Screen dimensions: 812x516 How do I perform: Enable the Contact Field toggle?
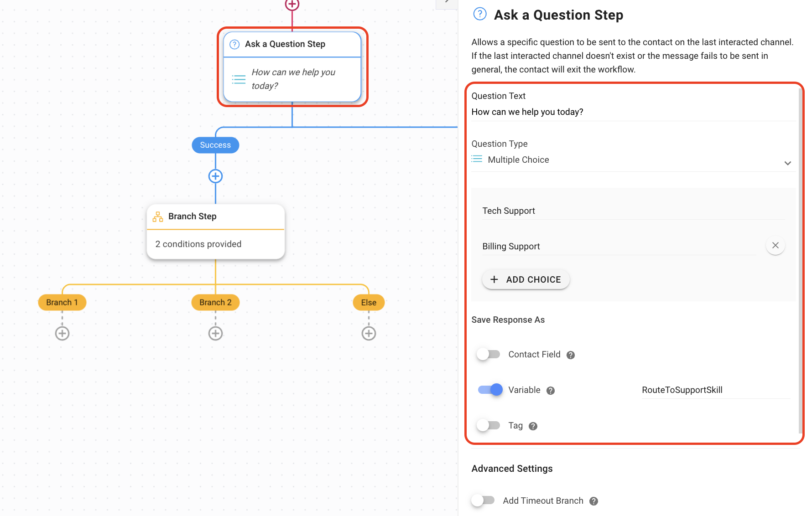click(488, 354)
